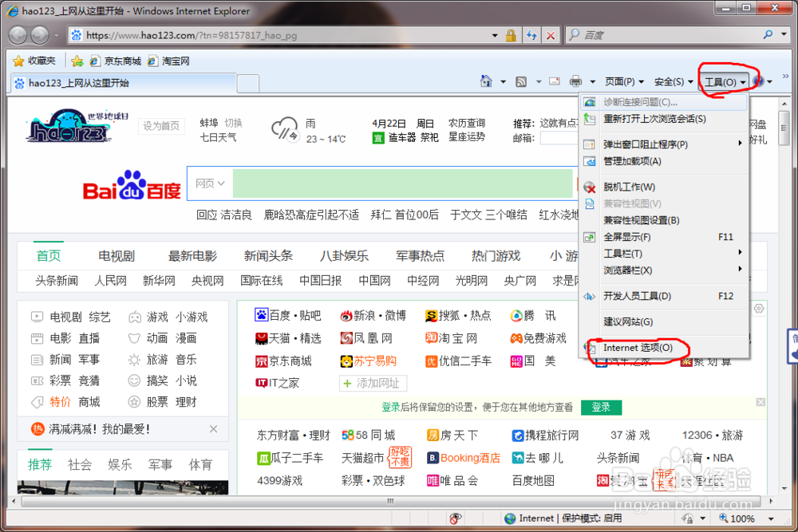Click the settings gear icon beside site grid
This screenshot has height=532, width=798.
[758, 309]
